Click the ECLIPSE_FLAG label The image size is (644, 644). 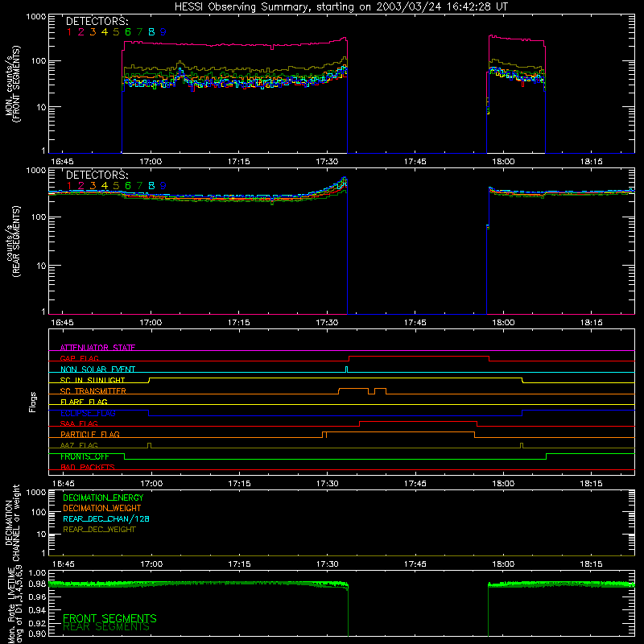point(88,413)
